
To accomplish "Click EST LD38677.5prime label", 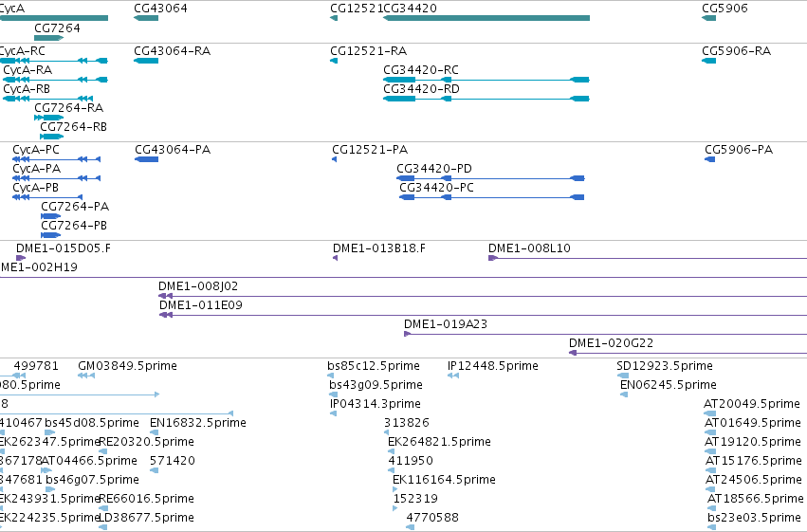I will (146, 518).
